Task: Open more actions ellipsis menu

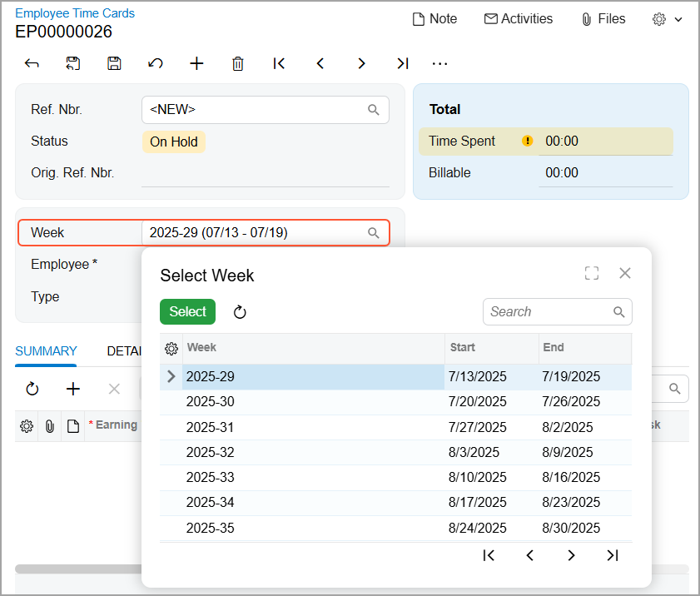Action: (x=440, y=63)
